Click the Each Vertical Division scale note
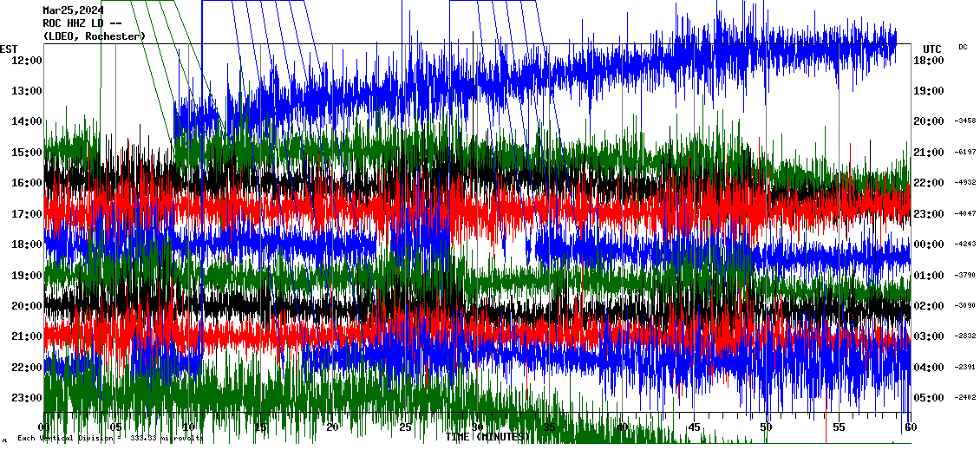 tap(110, 438)
